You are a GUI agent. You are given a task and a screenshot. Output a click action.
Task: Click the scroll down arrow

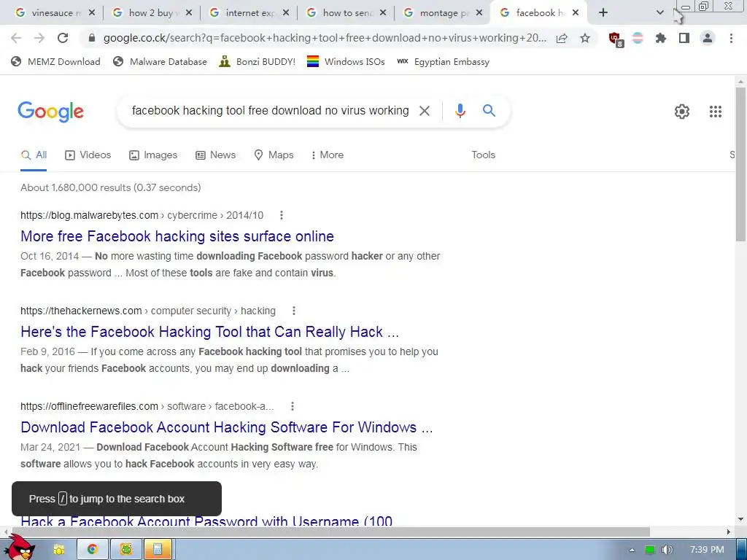click(x=740, y=519)
